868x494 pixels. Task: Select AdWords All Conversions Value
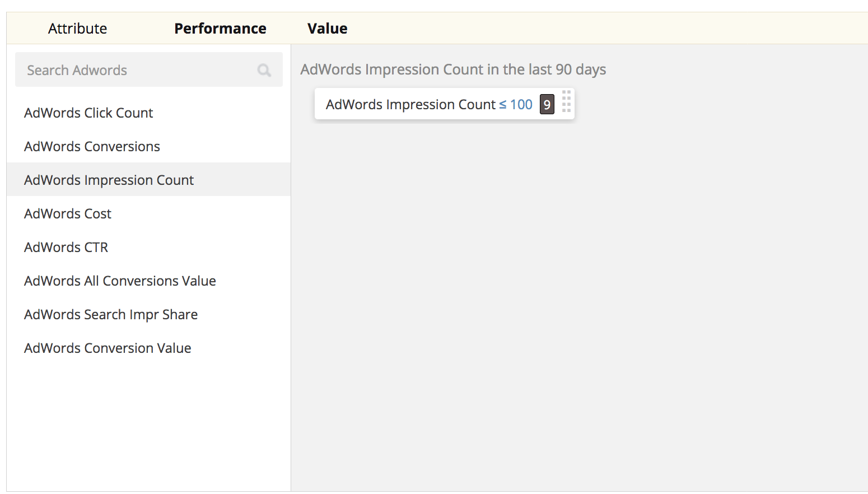[148, 281]
